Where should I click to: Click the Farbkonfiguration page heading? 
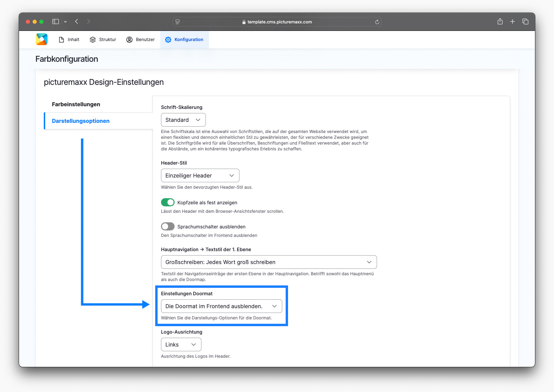click(x=67, y=59)
